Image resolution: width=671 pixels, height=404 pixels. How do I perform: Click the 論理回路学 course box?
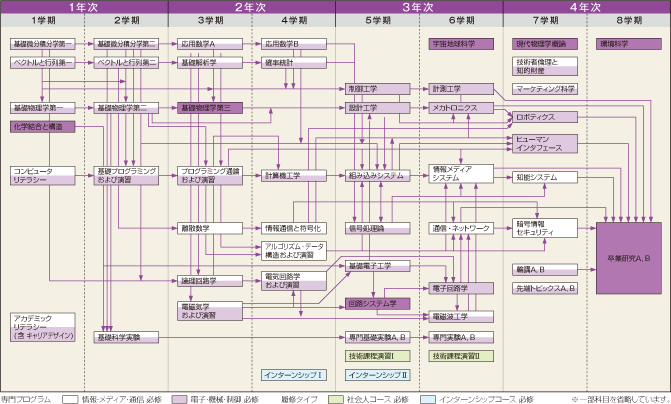point(210,281)
